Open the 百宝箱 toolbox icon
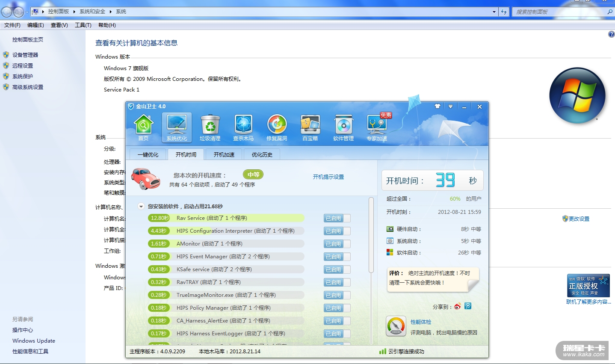 (x=310, y=127)
